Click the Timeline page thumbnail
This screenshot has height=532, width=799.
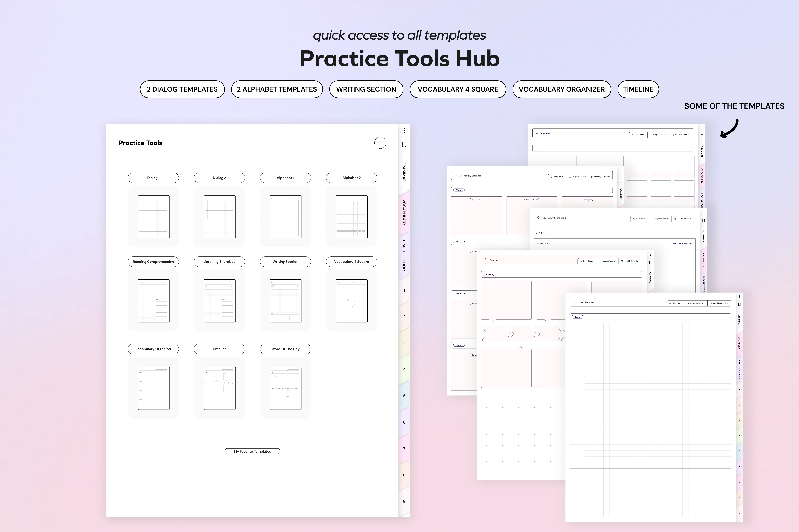click(x=219, y=388)
